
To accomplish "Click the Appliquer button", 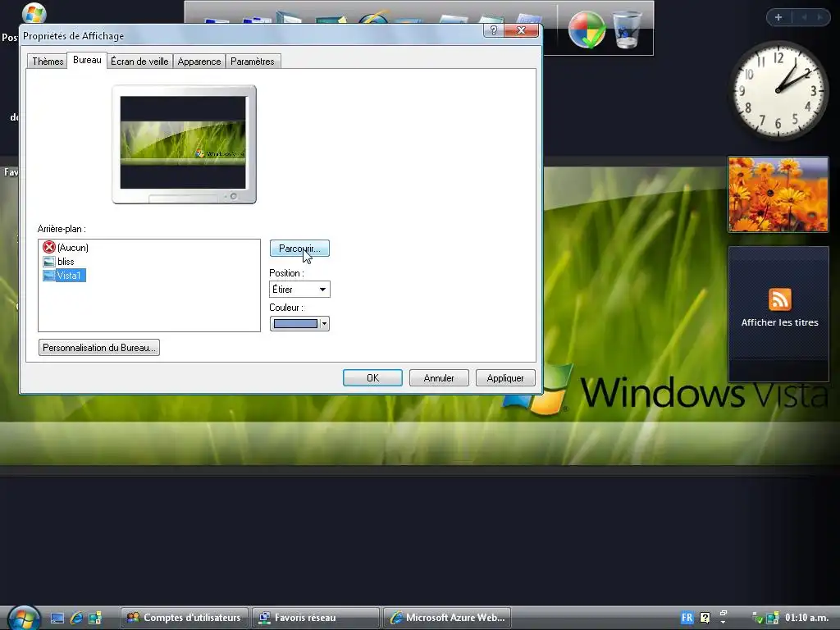I will pos(505,377).
